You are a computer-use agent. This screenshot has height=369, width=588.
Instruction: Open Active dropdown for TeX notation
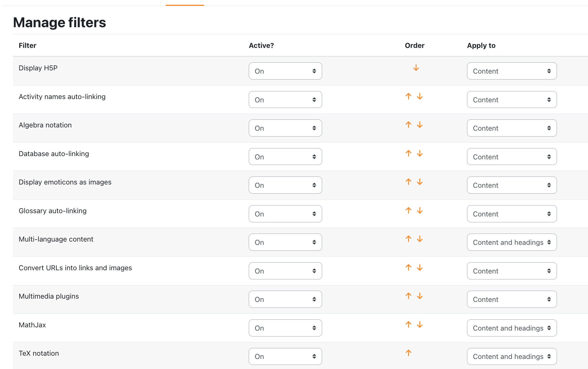point(285,356)
